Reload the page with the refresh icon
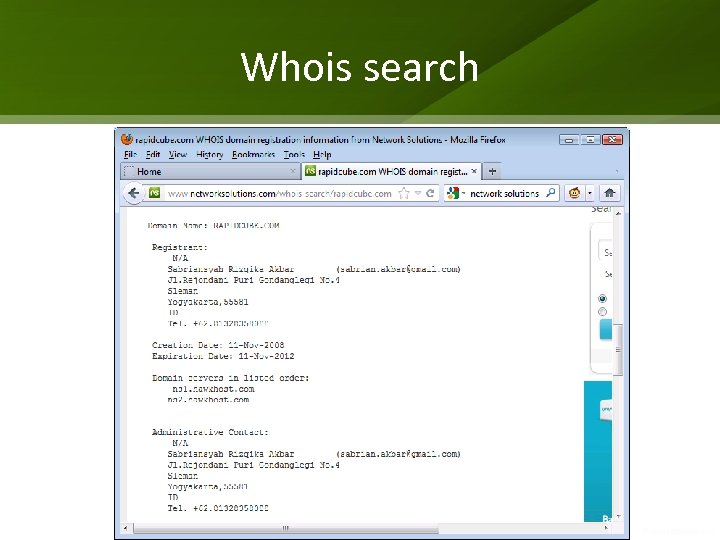This screenshot has height=540, width=720. (x=430, y=193)
